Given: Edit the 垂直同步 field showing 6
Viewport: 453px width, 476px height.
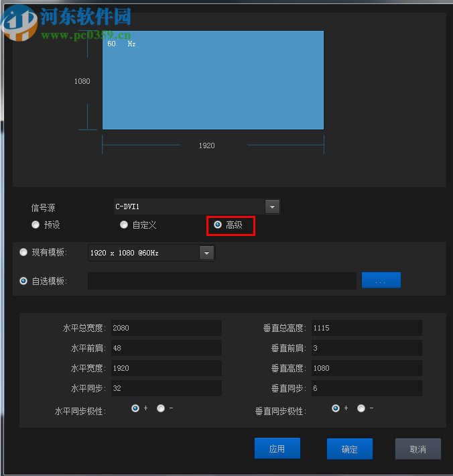Looking at the screenshot, I should pos(367,388).
